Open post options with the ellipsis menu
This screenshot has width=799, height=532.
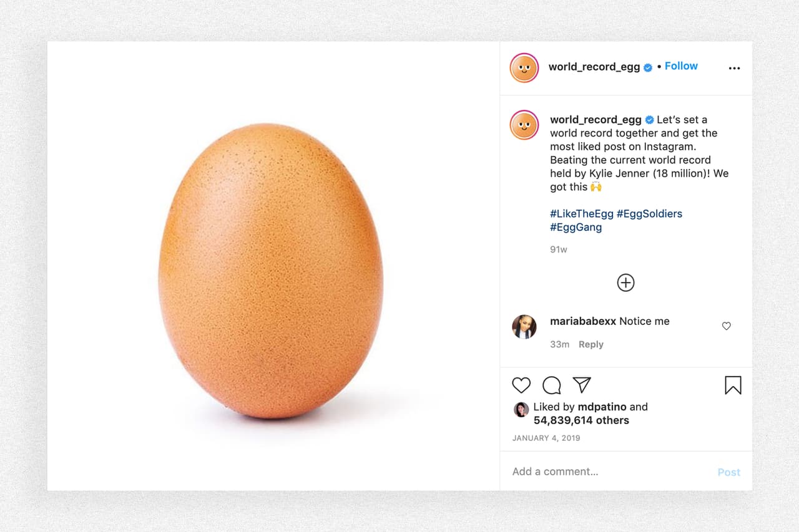[x=734, y=67]
